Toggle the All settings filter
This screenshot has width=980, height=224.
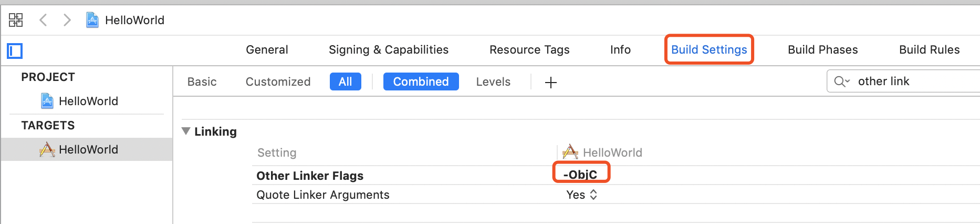(x=345, y=82)
